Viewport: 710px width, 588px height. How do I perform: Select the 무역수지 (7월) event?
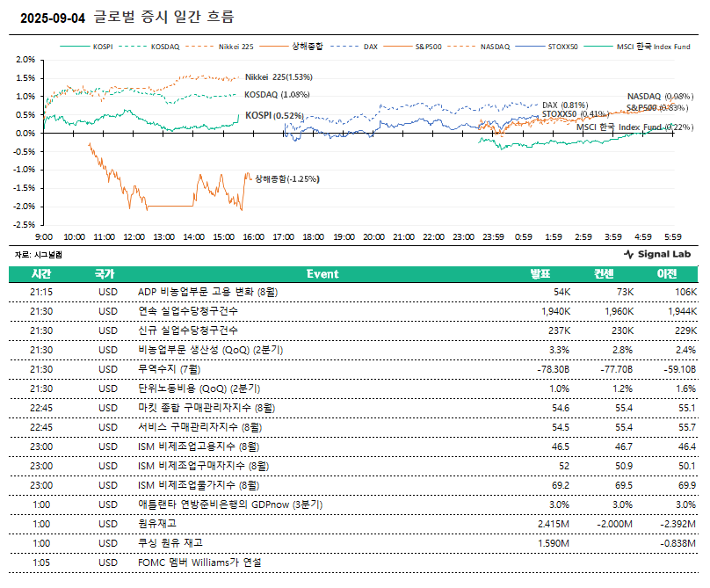tap(169, 369)
